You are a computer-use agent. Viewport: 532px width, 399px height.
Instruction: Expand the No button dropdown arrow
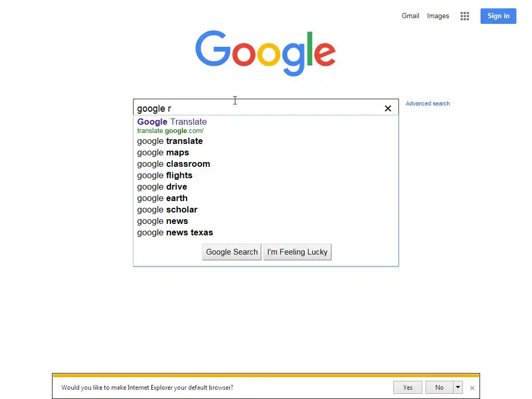pos(458,387)
